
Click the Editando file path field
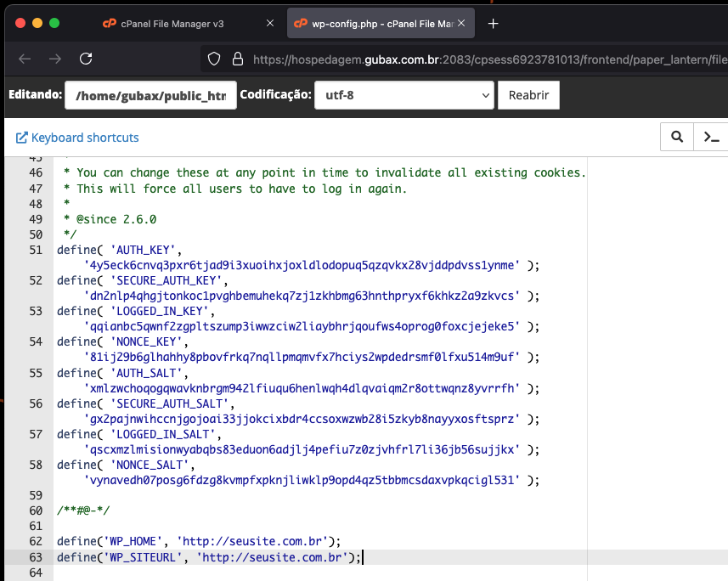coord(150,95)
